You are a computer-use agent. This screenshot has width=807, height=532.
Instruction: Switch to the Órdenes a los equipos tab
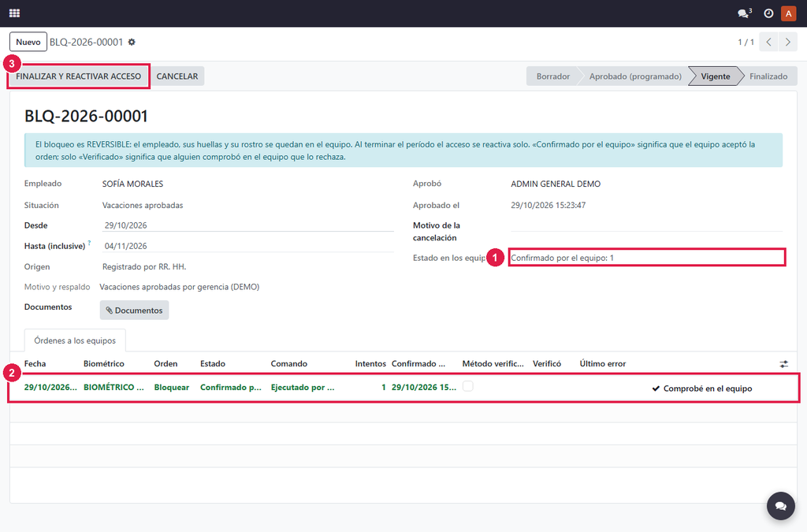(75, 340)
